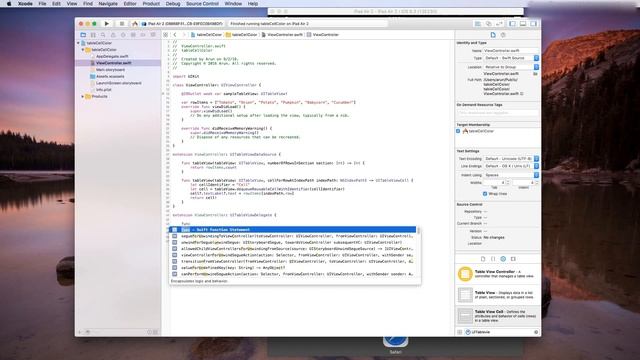This screenshot has width=640, height=360.
Task: Show the Media library
Action: pyautogui.click(x=513, y=259)
